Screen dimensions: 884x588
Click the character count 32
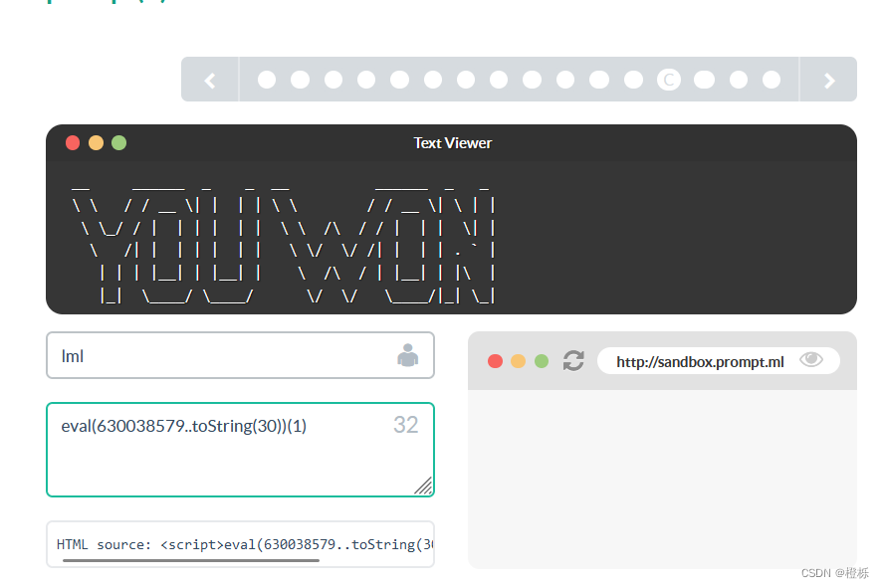(x=405, y=425)
